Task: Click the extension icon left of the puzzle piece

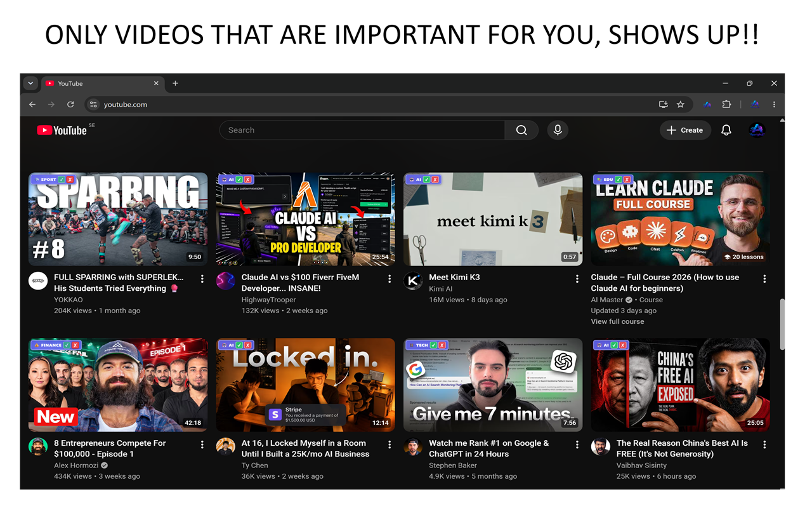Action: [707, 104]
